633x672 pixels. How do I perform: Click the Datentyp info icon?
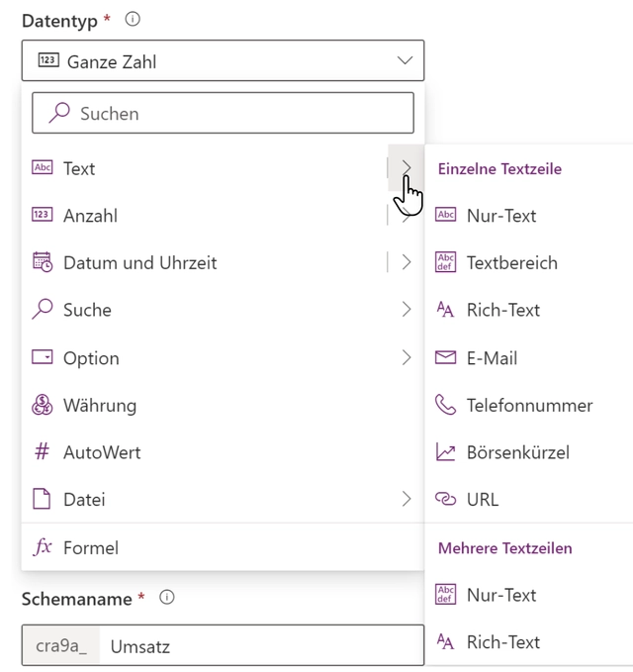click(x=133, y=19)
